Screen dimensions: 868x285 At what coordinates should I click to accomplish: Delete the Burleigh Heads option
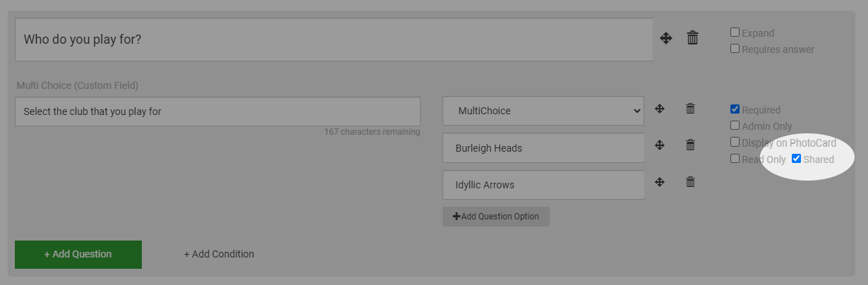tap(691, 145)
